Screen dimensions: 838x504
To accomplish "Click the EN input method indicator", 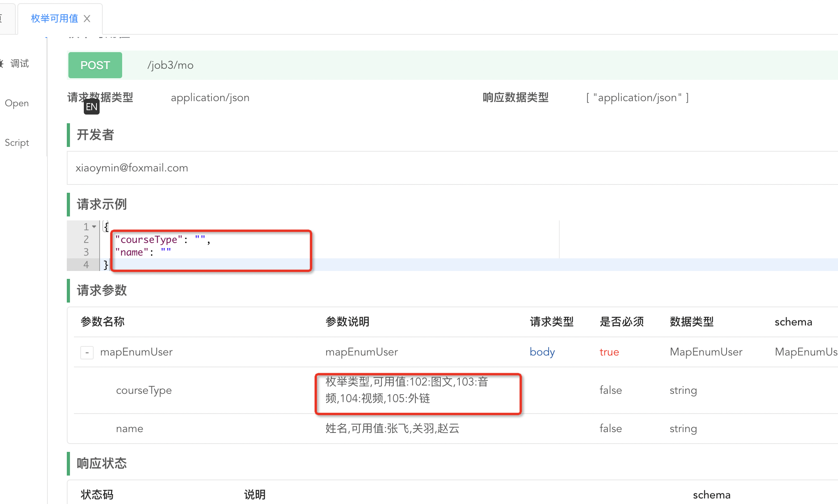I will pos(91,106).
